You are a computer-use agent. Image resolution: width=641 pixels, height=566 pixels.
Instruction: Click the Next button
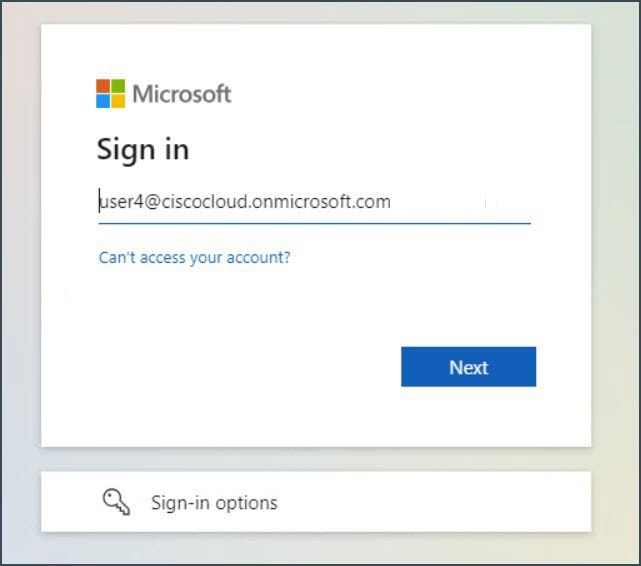[468, 367]
